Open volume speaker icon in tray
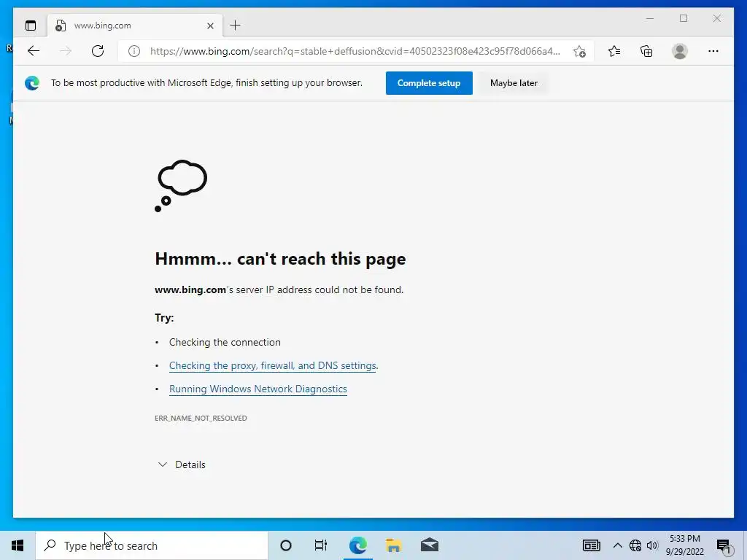This screenshot has width=747, height=560. click(x=652, y=545)
